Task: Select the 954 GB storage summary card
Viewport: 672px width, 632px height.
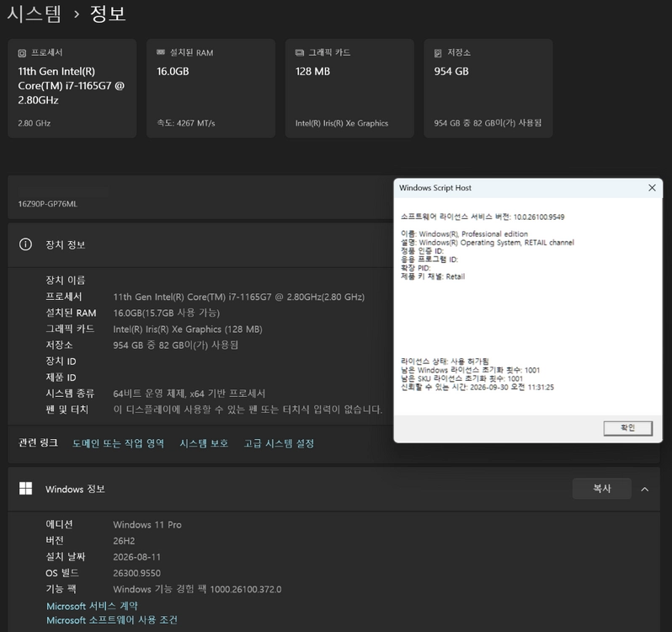Action: coord(488,88)
